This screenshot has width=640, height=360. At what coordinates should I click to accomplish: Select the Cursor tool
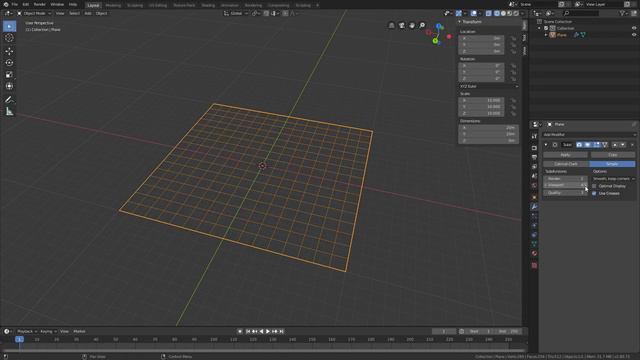9,38
